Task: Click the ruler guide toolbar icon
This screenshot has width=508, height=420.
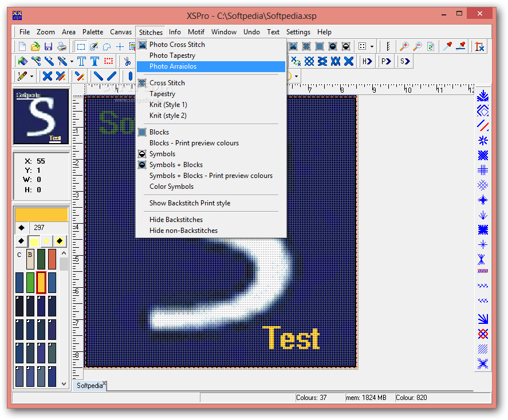Action: [x=388, y=46]
